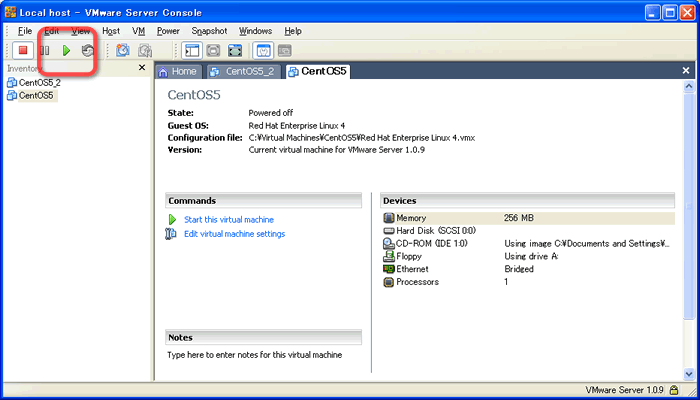Click the configuration file path text
The height and width of the screenshot is (400, 700).
click(362, 138)
